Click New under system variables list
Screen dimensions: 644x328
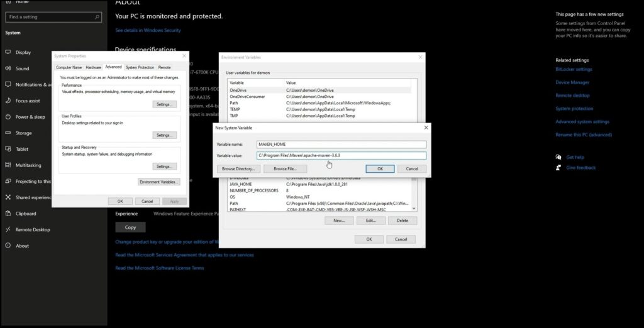(x=339, y=221)
